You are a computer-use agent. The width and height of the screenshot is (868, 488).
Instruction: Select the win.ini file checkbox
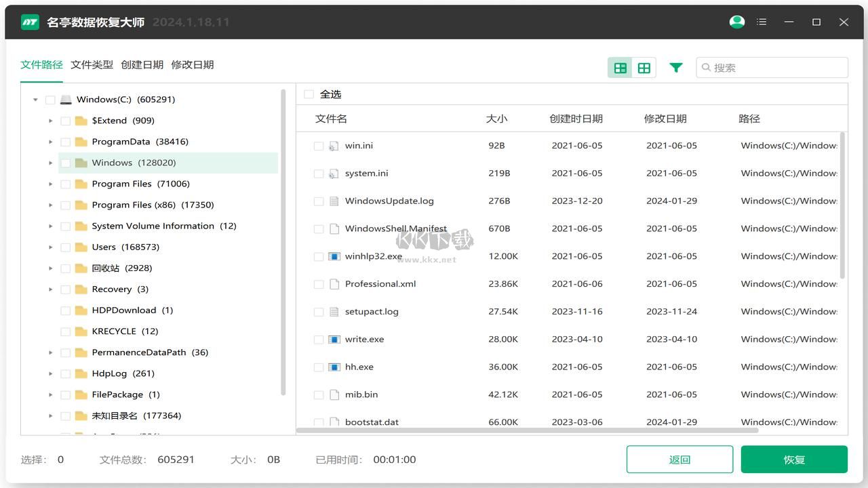tap(319, 146)
